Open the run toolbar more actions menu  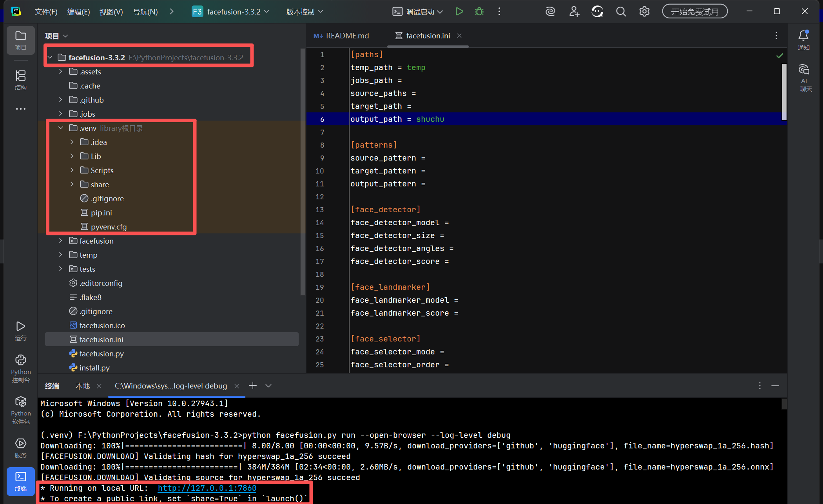[499, 12]
